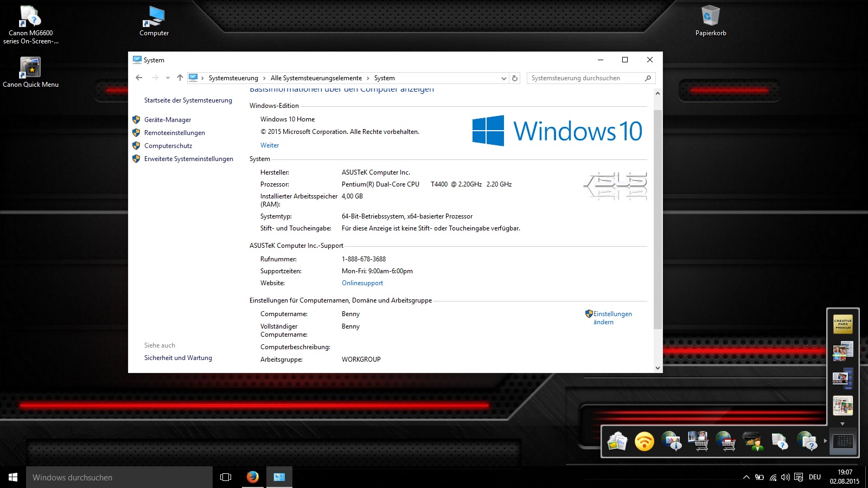
Task: Click the ASUSTeK Computer Inc. manufacturer value
Action: [x=376, y=172]
